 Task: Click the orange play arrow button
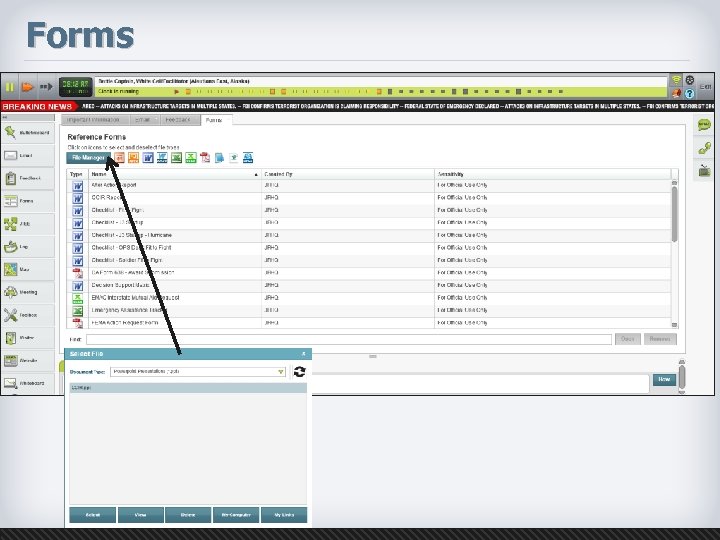28,86
